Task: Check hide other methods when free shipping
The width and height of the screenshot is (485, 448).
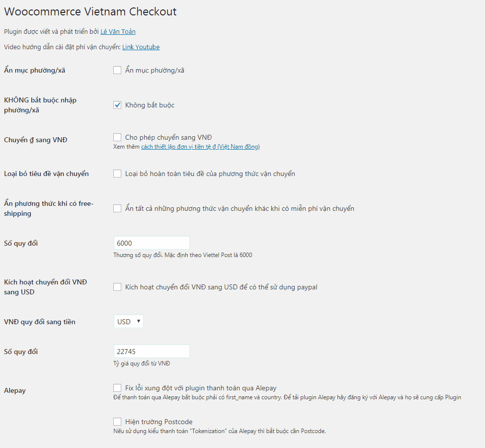Action: point(117,208)
